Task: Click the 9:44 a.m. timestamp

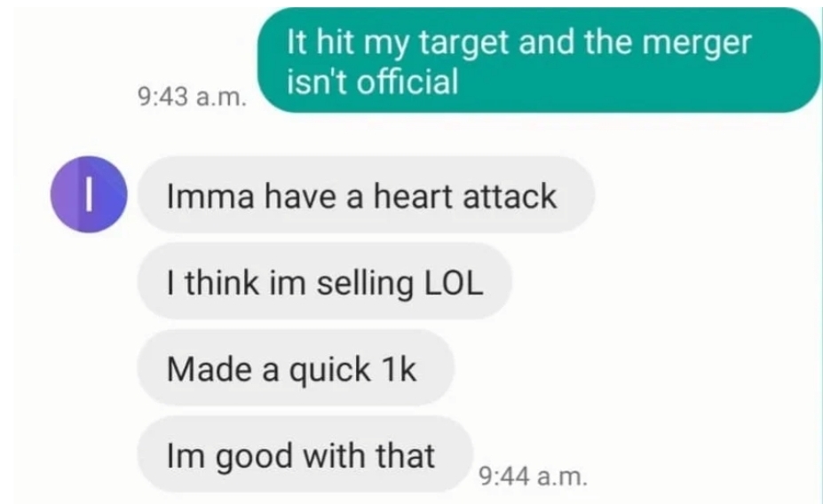Action: (534, 476)
